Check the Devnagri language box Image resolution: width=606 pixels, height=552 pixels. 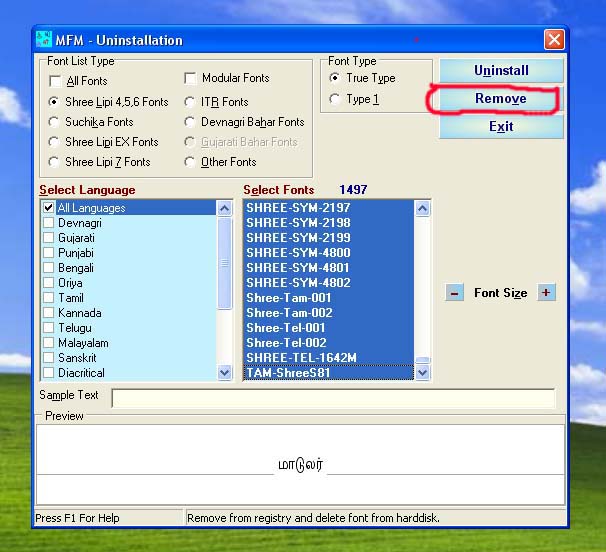(48, 223)
